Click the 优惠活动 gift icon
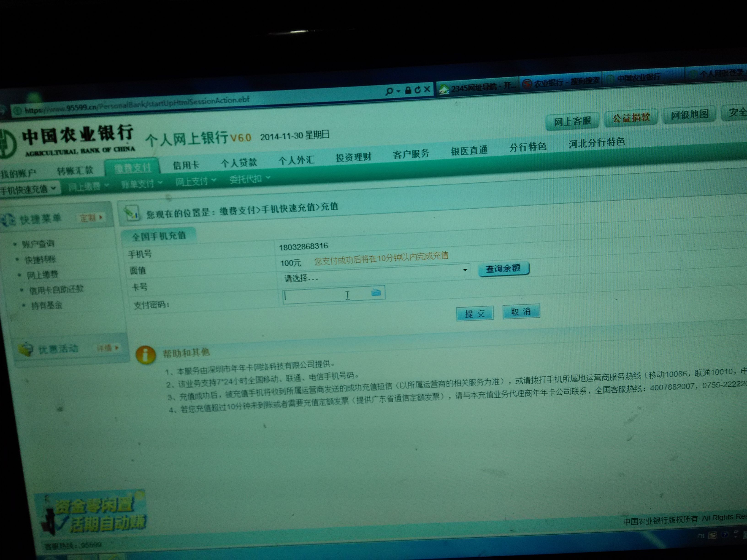 coord(26,349)
